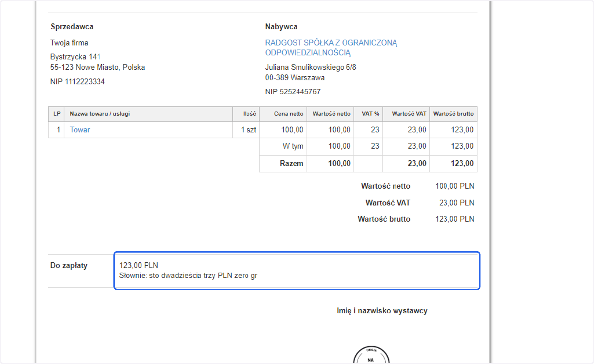The width and height of the screenshot is (594, 364).
Task: Select the Bystrzycka 141 address line
Action: coord(75,57)
